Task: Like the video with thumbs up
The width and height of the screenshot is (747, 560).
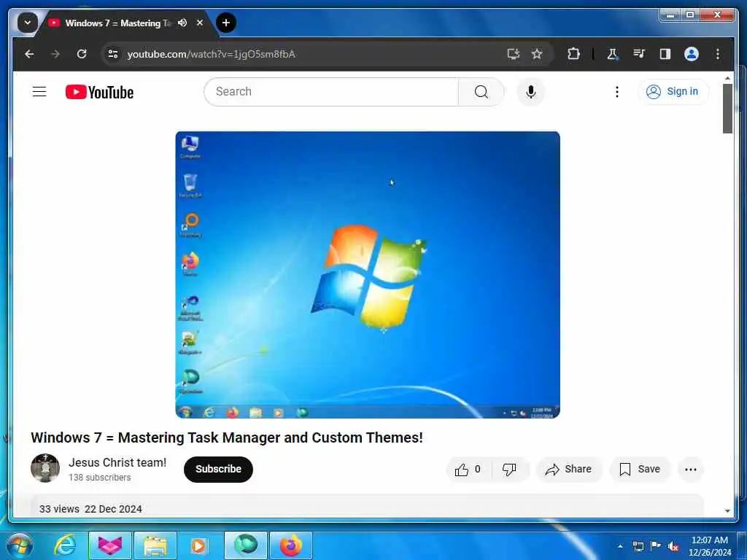Action: tap(468, 470)
